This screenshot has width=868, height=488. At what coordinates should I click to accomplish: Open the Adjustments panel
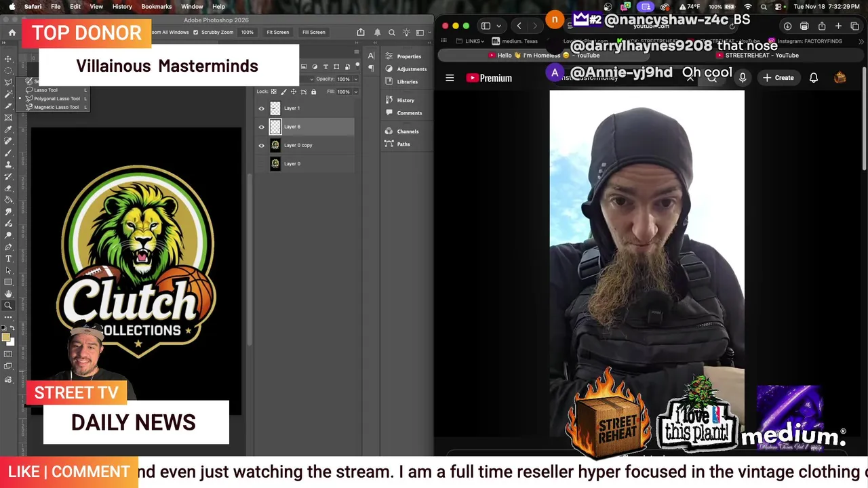(406, 69)
